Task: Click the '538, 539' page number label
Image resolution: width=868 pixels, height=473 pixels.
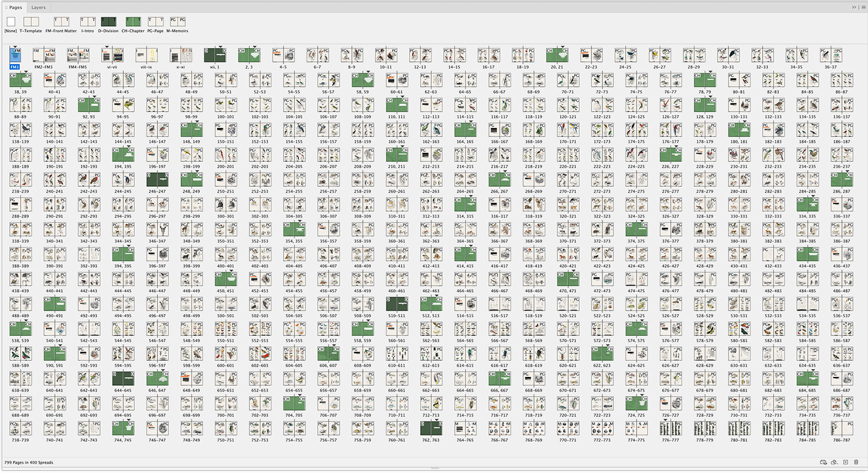Action: [x=20, y=341]
